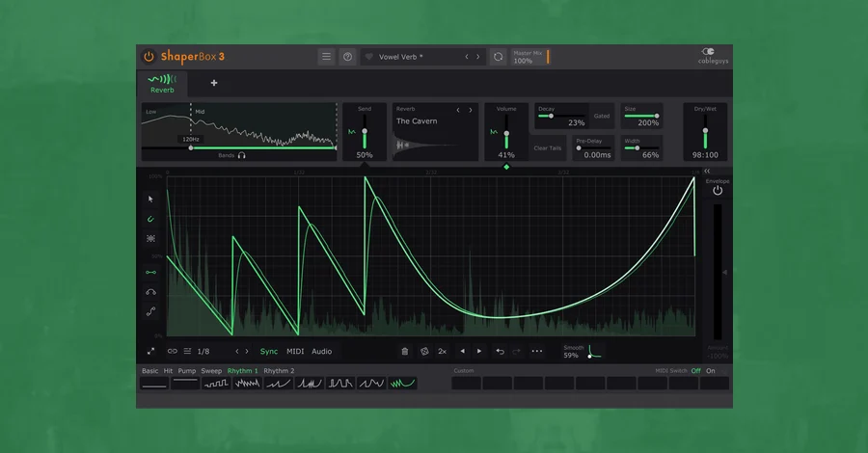Open the help question mark icon
868x453 pixels.
point(347,57)
